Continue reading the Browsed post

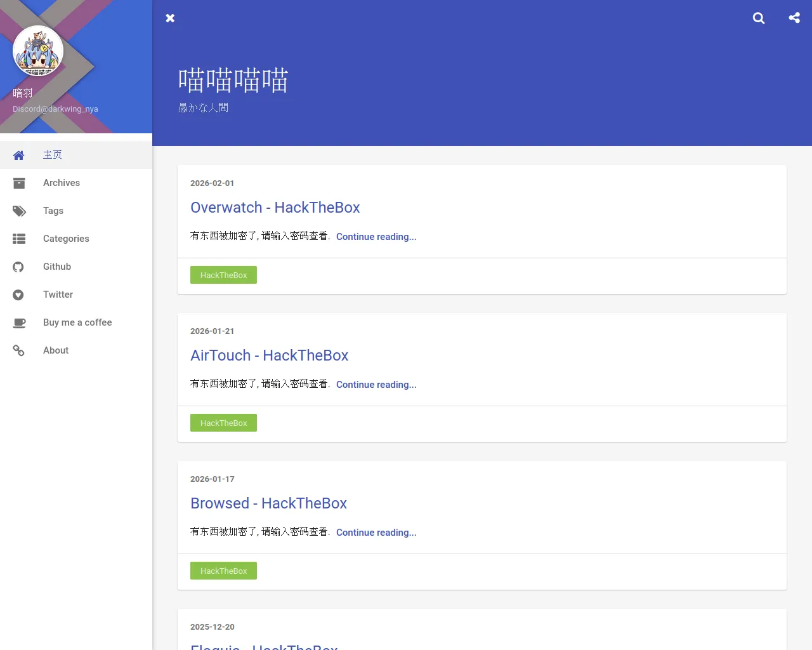point(376,533)
